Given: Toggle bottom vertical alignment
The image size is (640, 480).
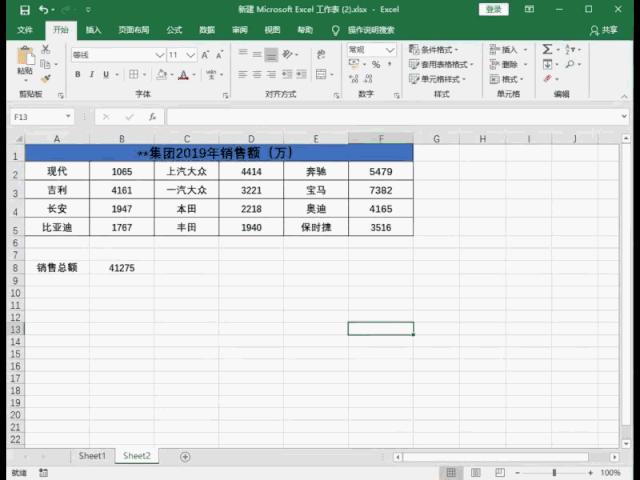Looking at the screenshot, I should 271,55.
